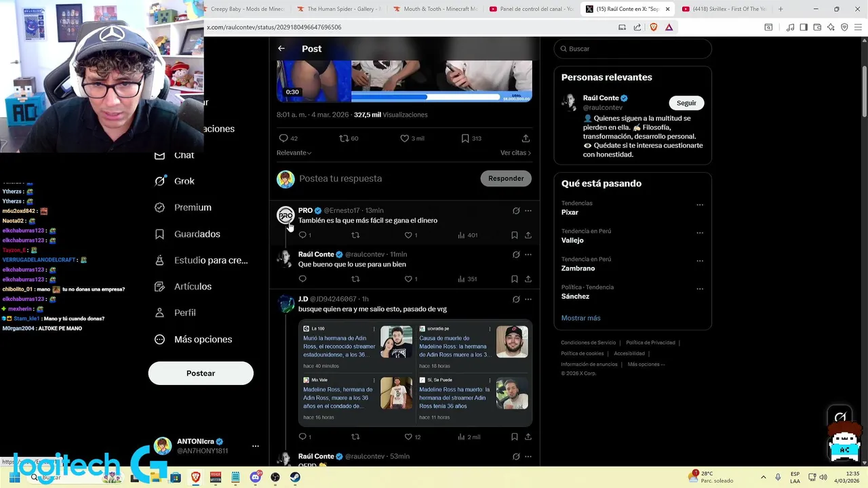Click the Responder button
Screen dimensions: 868x488
(506, 178)
